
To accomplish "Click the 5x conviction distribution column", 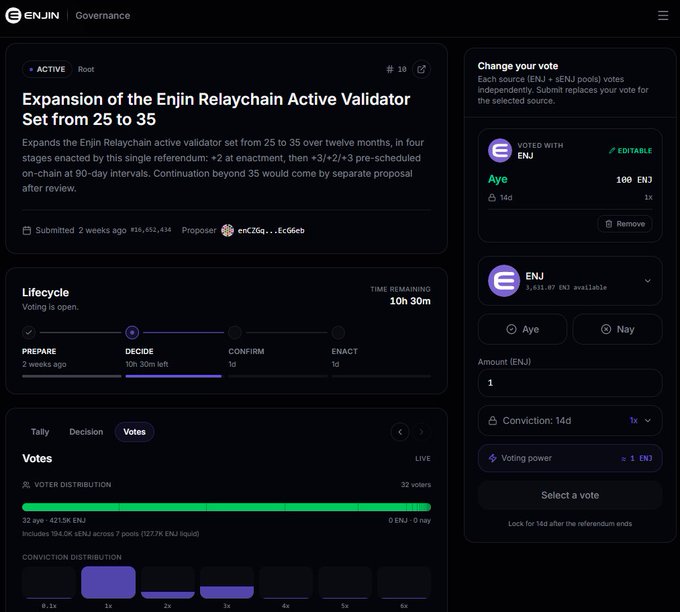I will (345, 582).
